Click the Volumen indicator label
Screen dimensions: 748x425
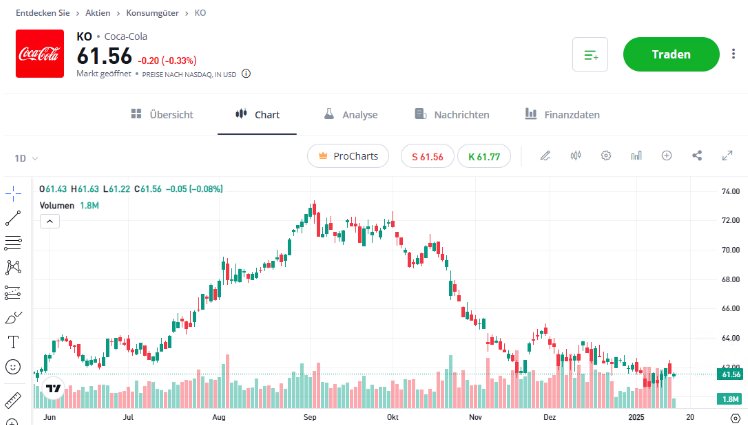click(x=57, y=206)
